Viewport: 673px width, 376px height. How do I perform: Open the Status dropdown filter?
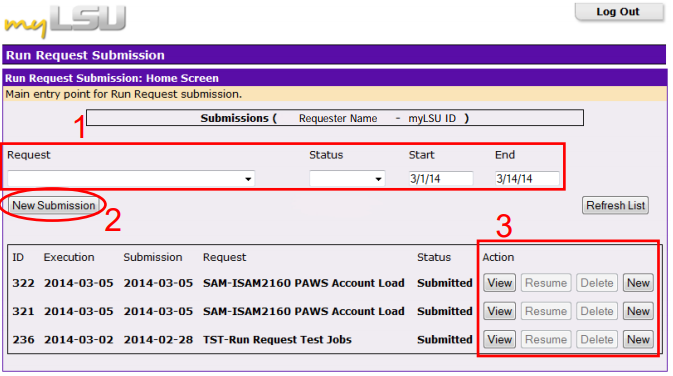(x=347, y=179)
